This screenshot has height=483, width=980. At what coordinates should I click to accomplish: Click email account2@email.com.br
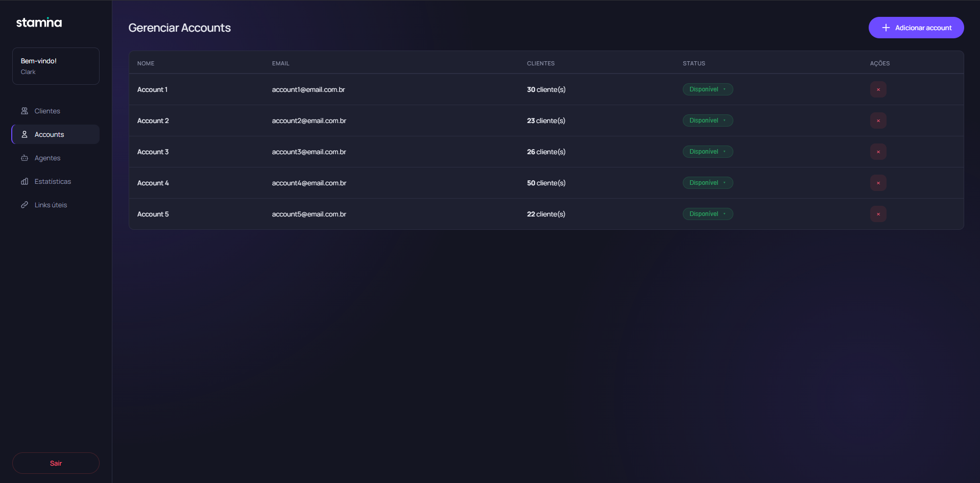tap(309, 120)
